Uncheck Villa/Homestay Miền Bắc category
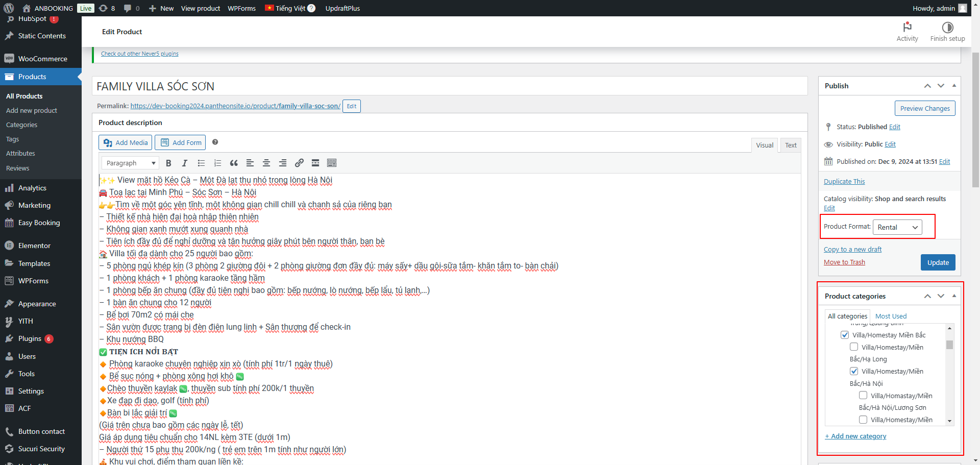 coord(845,335)
